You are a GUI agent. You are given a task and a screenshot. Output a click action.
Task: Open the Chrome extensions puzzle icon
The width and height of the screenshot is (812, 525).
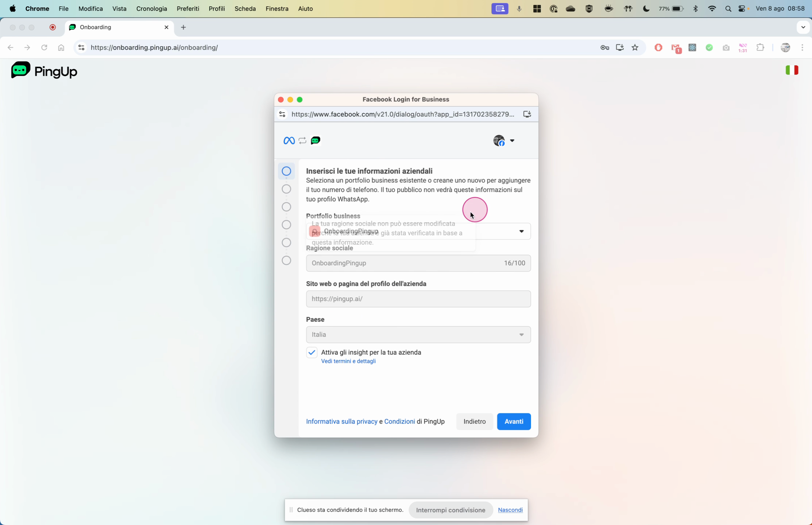coord(760,47)
